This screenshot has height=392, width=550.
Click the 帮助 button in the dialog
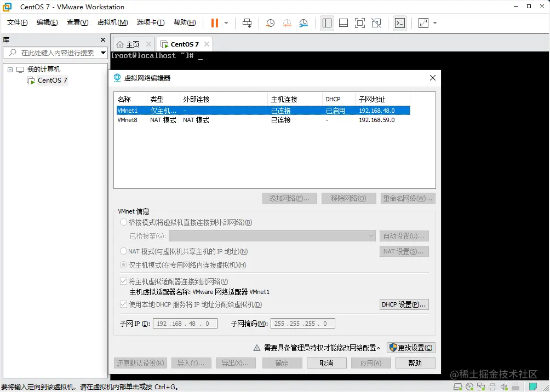415,363
